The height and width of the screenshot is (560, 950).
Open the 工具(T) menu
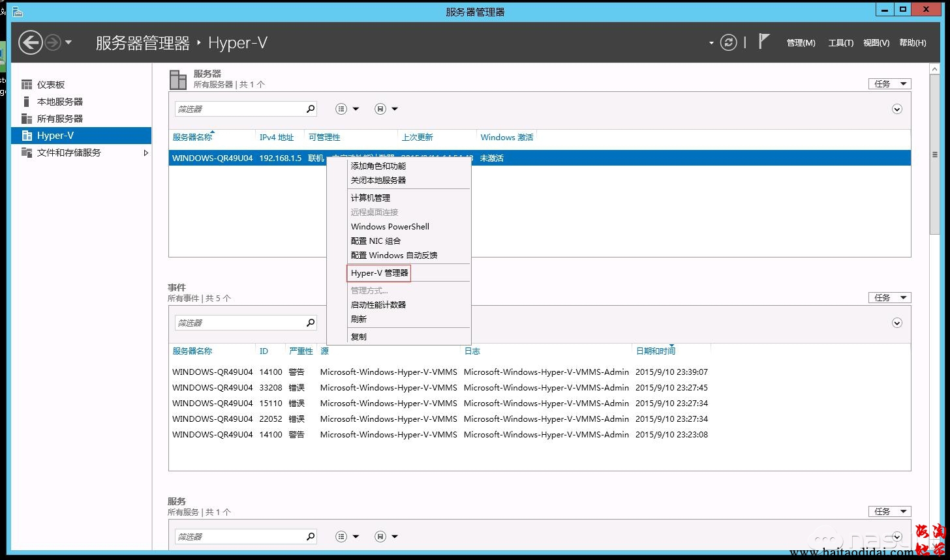840,43
